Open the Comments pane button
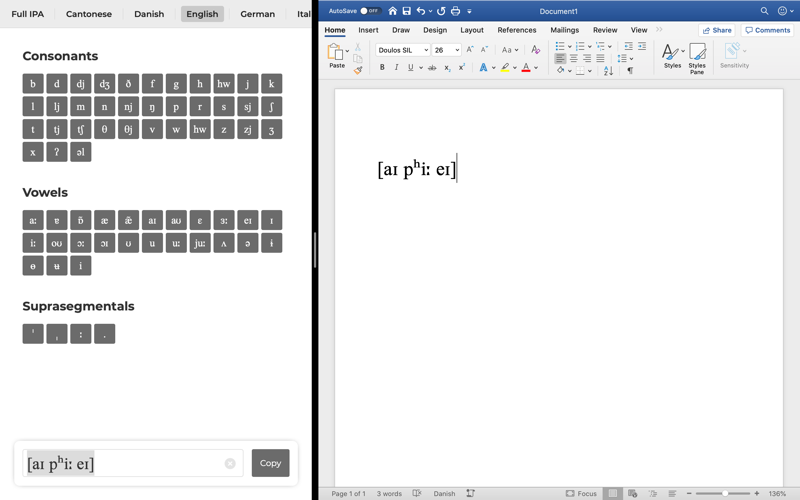The width and height of the screenshot is (800, 500). tap(767, 30)
